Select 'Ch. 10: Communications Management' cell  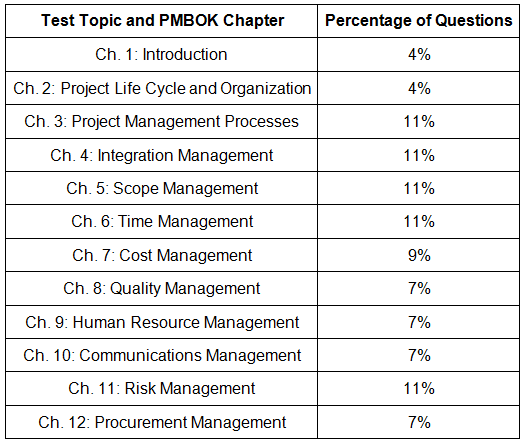[161, 355]
